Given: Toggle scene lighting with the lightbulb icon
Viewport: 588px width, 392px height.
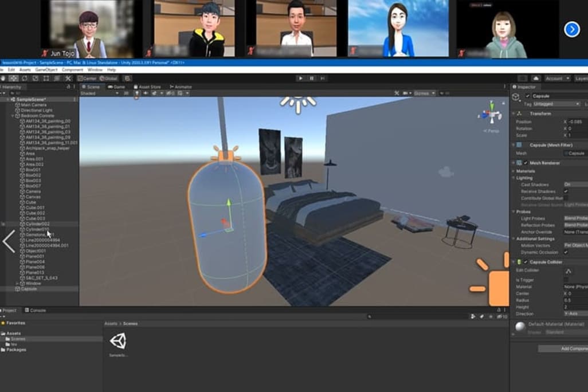Looking at the screenshot, I should pyautogui.click(x=137, y=93).
